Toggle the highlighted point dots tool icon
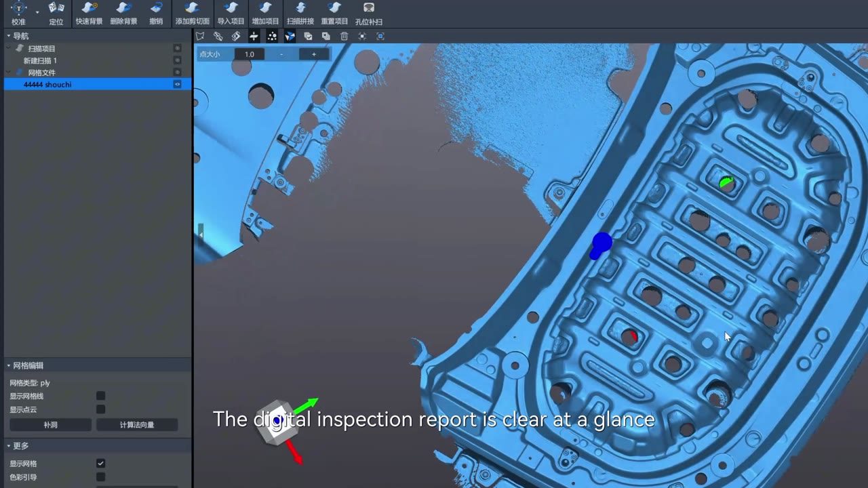This screenshot has height=488, width=868. [x=272, y=36]
